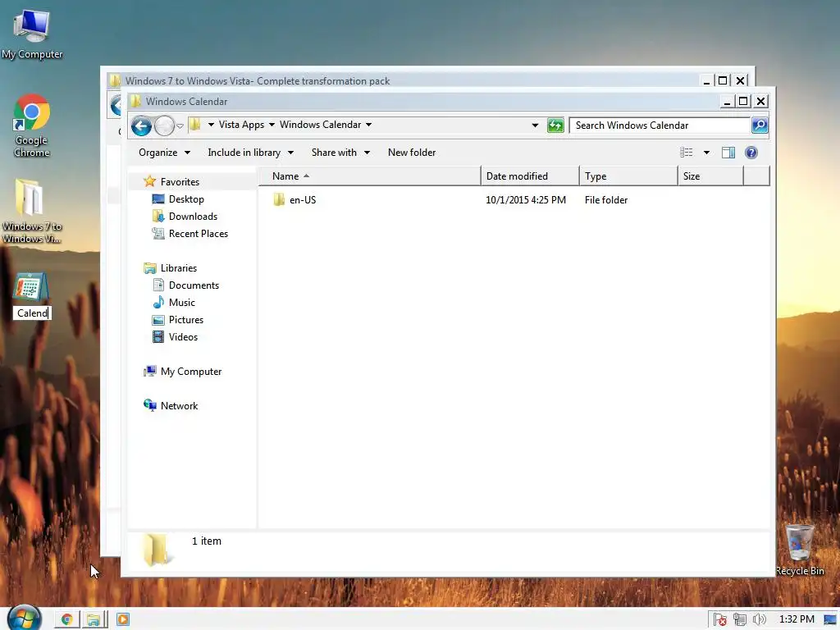The height and width of the screenshot is (630, 840).
Task: Click the Windows Explorer taskbar icon
Action: (x=94, y=620)
